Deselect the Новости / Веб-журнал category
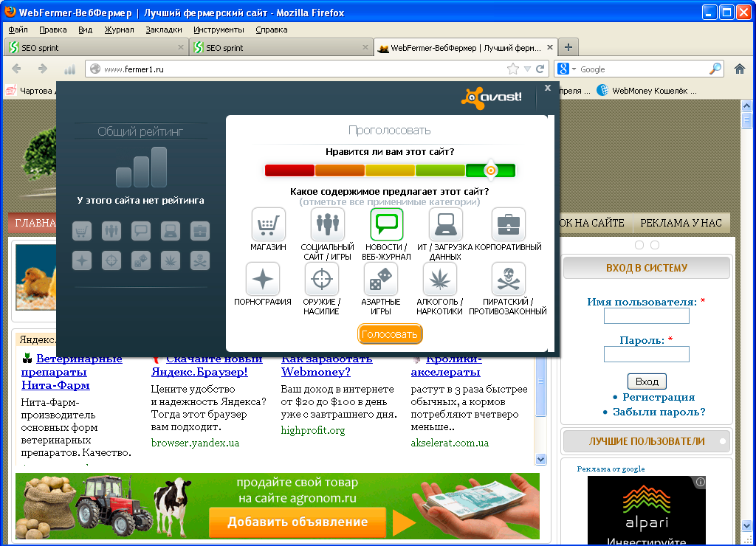 tap(387, 224)
